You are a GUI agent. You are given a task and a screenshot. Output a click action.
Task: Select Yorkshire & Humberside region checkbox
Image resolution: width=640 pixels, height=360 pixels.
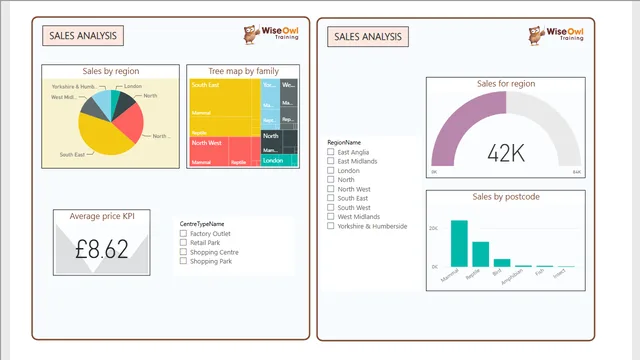tap(331, 226)
